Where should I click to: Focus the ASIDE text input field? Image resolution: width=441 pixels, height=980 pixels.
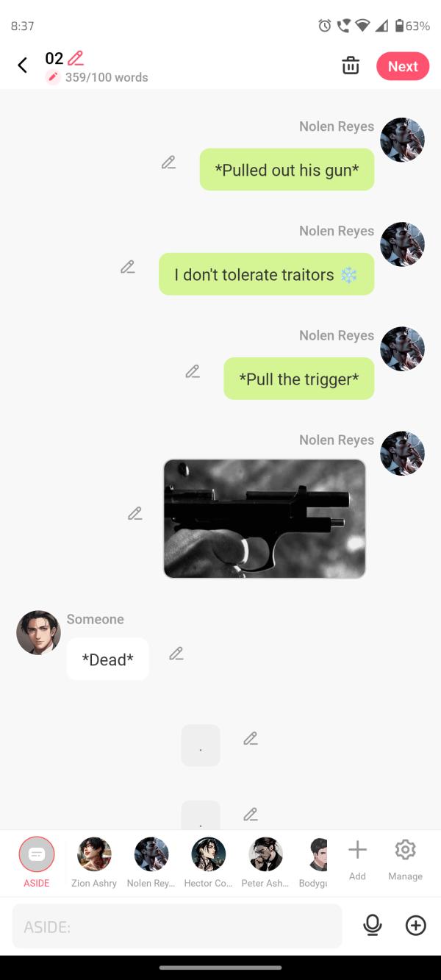[x=177, y=926]
